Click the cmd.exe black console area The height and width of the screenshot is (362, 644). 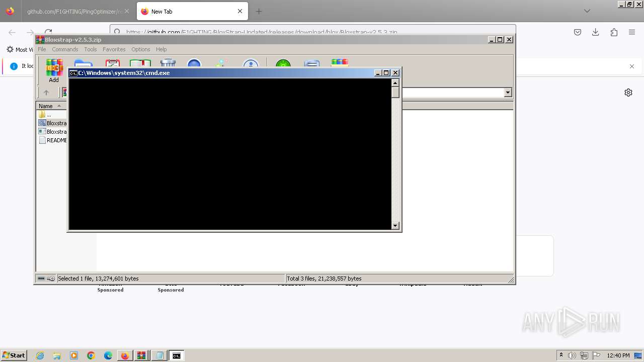click(230, 154)
